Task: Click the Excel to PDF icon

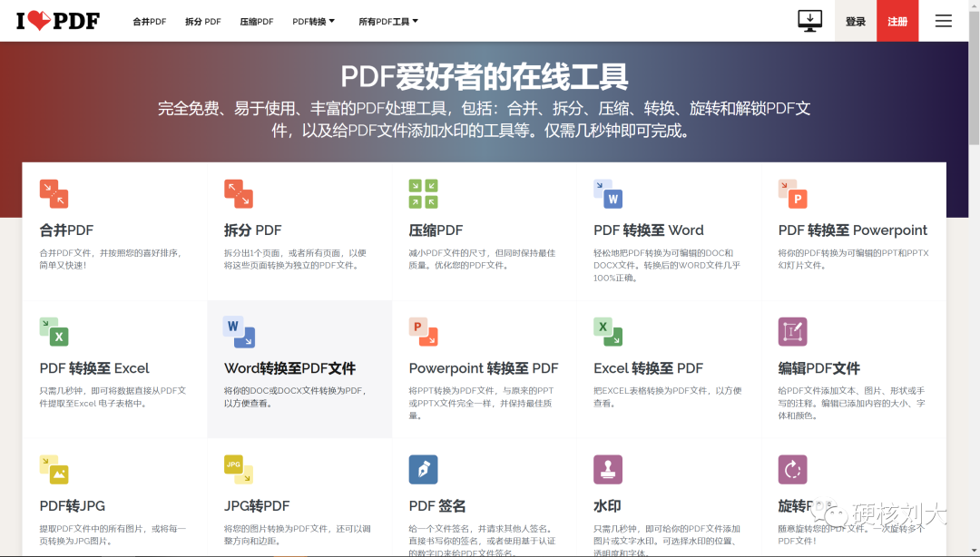Action: (608, 331)
